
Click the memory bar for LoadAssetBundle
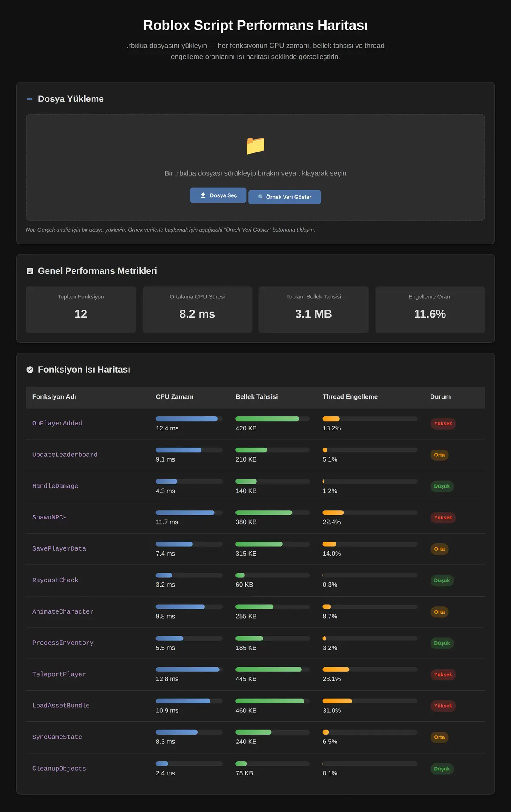click(273, 701)
